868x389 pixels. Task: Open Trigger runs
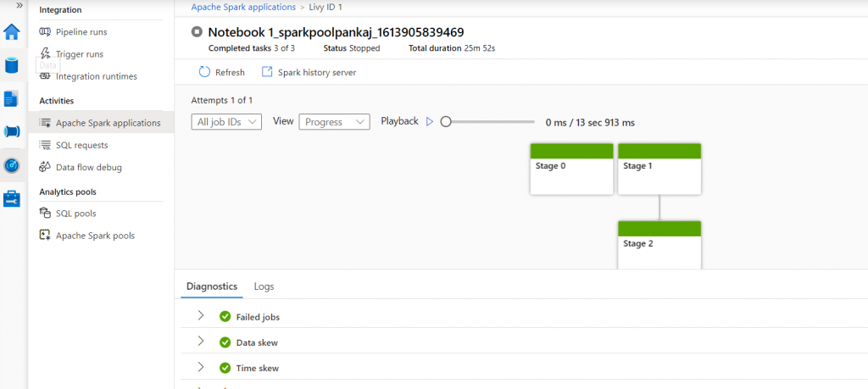point(79,54)
